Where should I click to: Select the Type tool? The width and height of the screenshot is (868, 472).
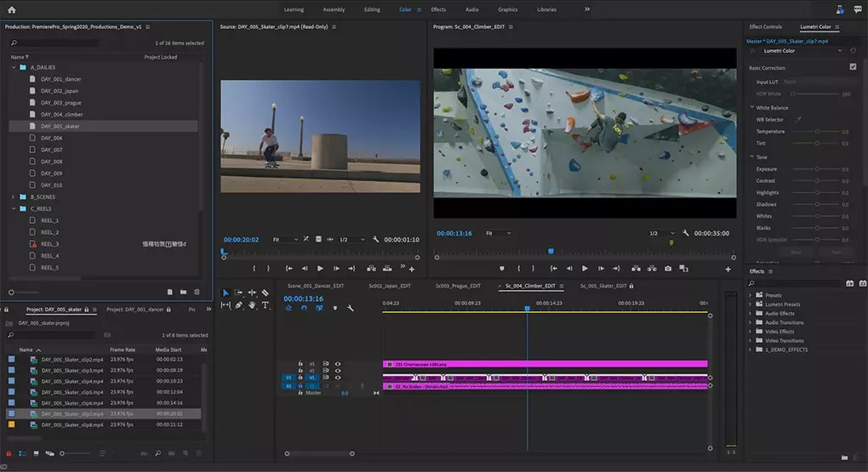(266, 305)
